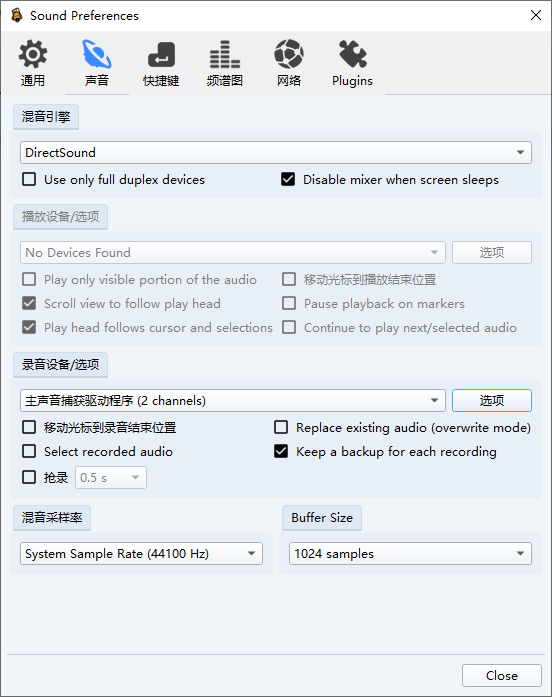Open the 网络 network globe icon
552x697 pixels.
(289, 54)
